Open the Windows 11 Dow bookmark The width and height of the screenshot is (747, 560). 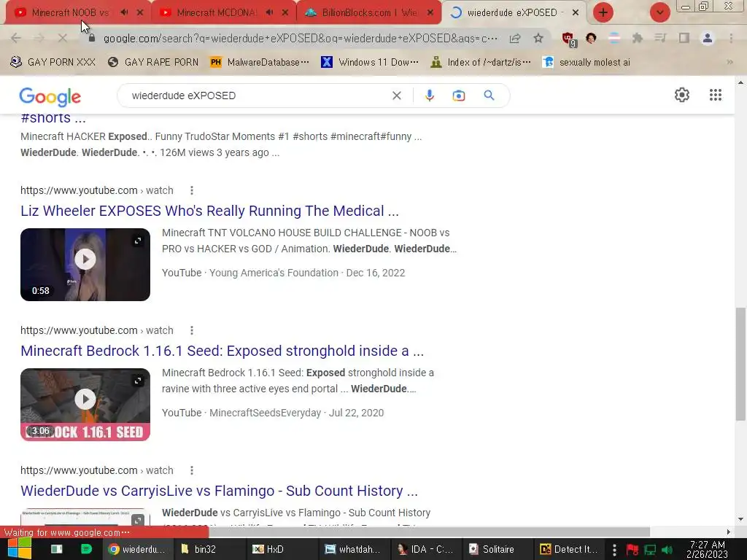pos(370,63)
